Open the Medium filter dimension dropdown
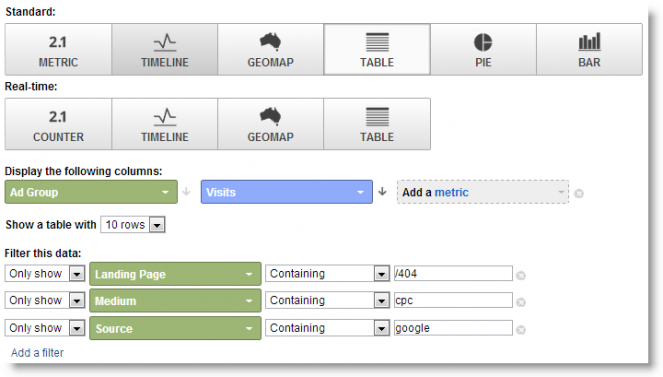Image resolution: width=663 pixels, height=377 pixels. pos(175,301)
